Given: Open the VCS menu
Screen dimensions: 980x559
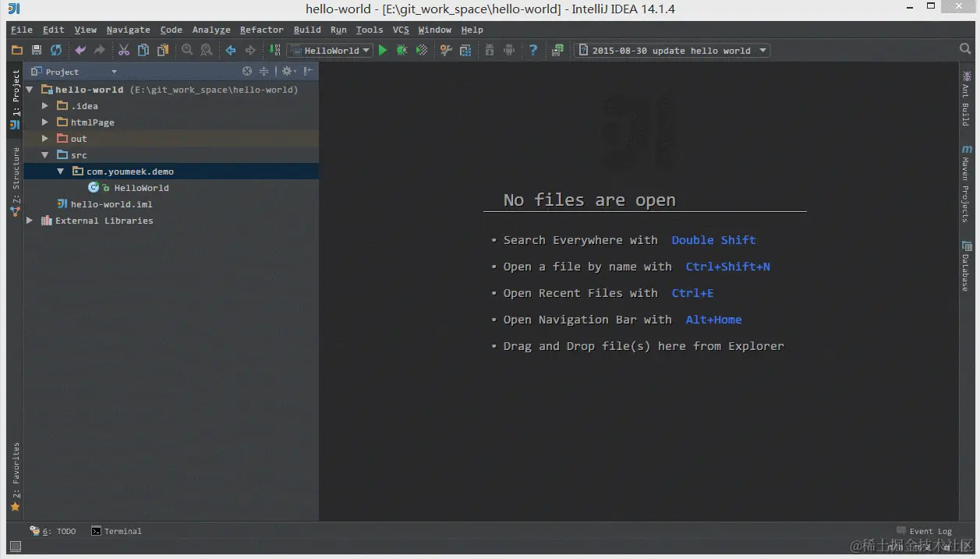Looking at the screenshot, I should (400, 30).
